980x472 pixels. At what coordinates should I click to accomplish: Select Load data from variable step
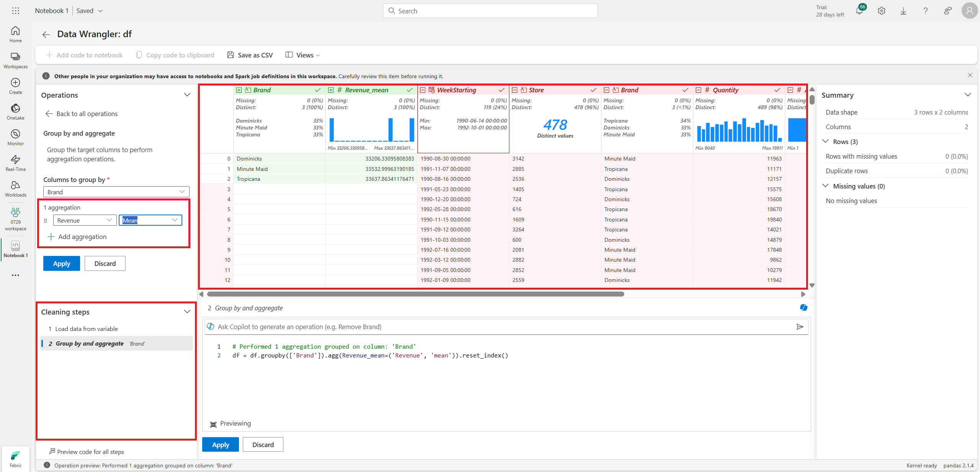[x=86, y=329]
